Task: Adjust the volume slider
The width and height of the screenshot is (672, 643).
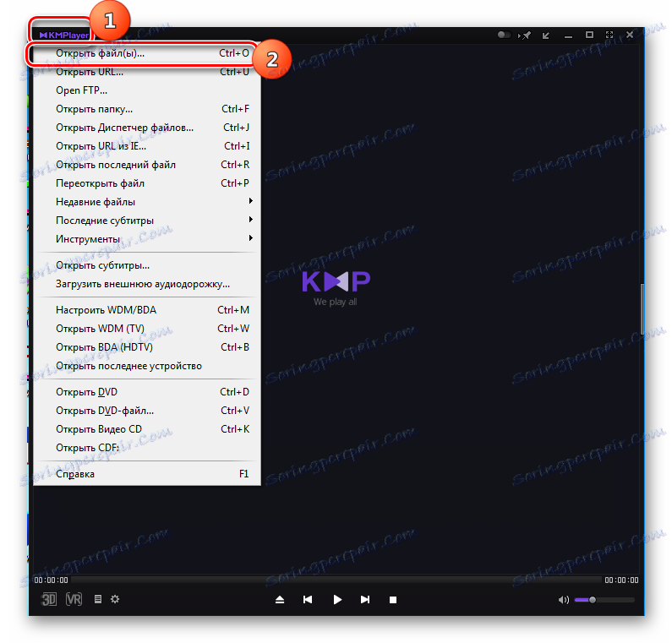Action: coord(604,600)
